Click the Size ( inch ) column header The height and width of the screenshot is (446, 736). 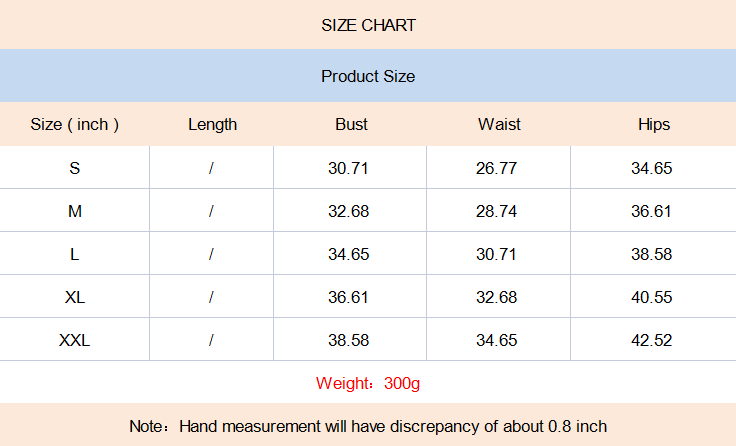[x=75, y=125]
